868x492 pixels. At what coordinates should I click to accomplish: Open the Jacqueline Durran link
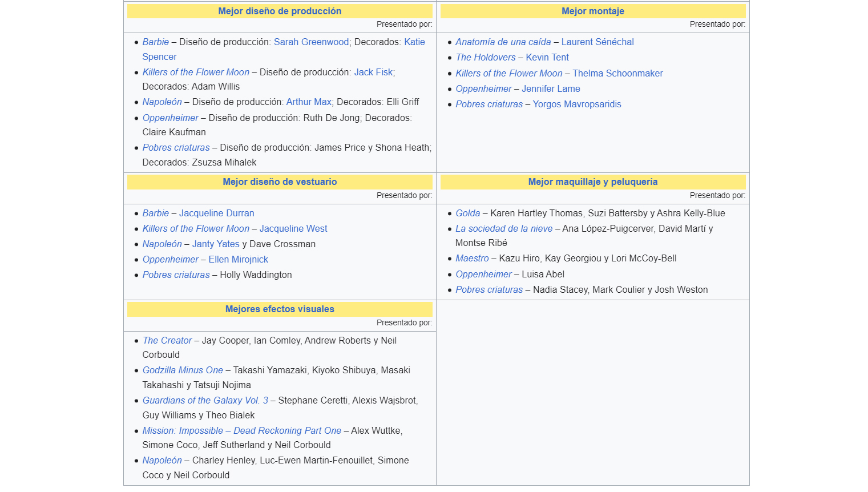click(217, 213)
